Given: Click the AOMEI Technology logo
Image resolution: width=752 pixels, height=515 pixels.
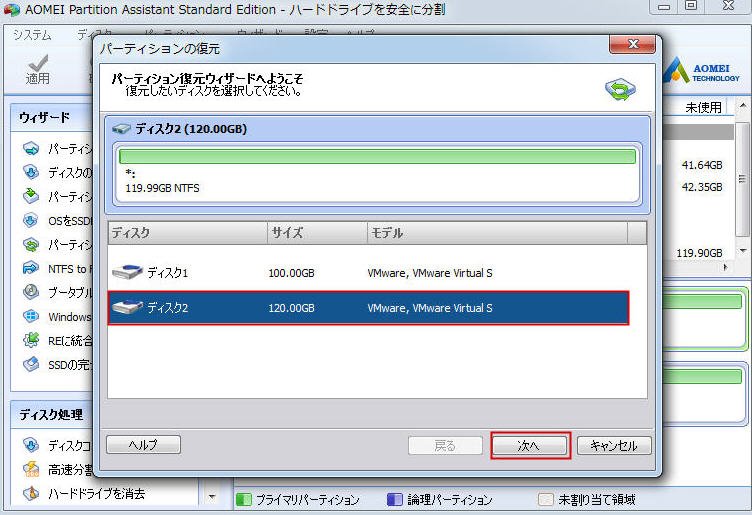Looking at the screenshot, I should 701,71.
